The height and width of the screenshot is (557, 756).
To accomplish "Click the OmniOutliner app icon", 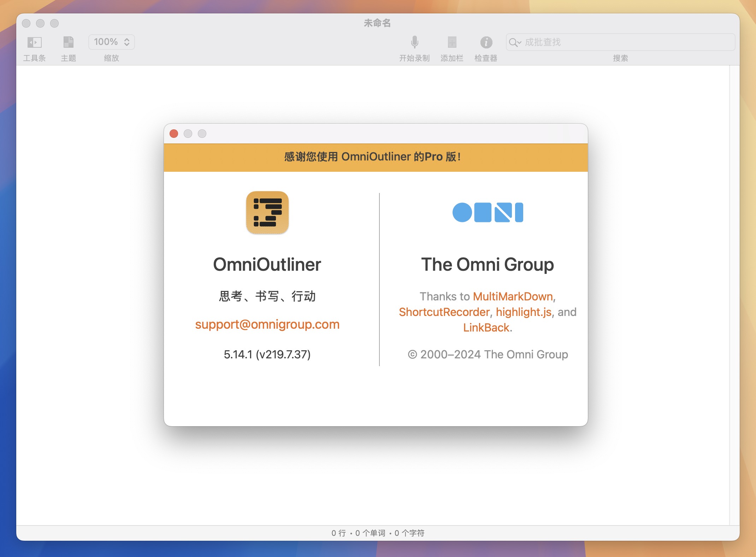I will click(x=267, y=212).
